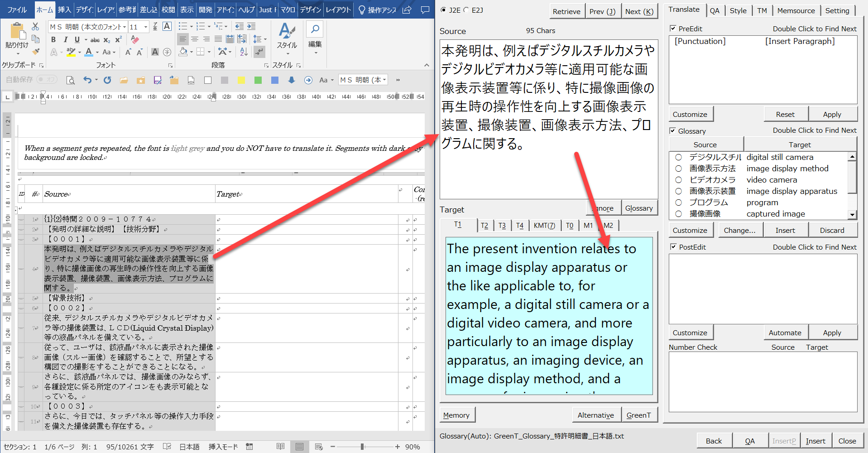The height and width of the screenshot is (453, 868).
Task: Click the Clear Formatting eraser icon
Action: [x=135, y=40]
